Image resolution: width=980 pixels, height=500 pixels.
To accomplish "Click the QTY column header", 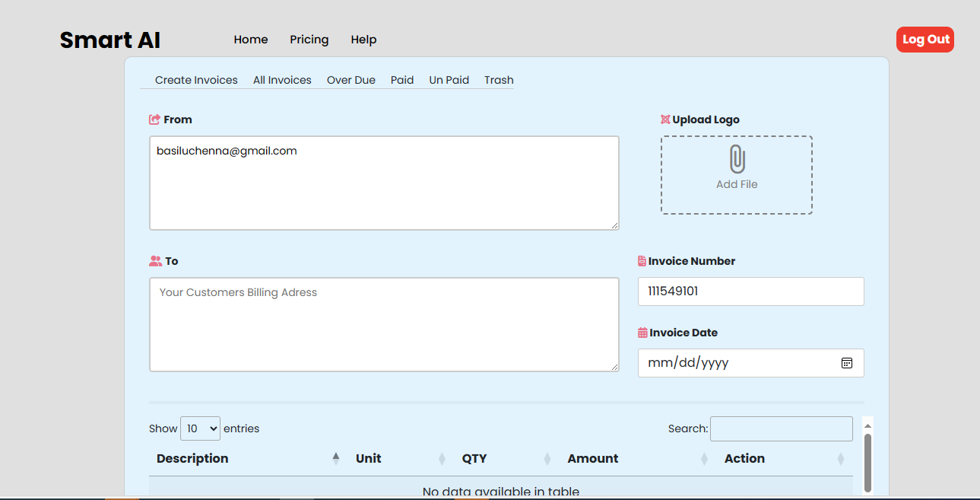I will tap(507, 458).
